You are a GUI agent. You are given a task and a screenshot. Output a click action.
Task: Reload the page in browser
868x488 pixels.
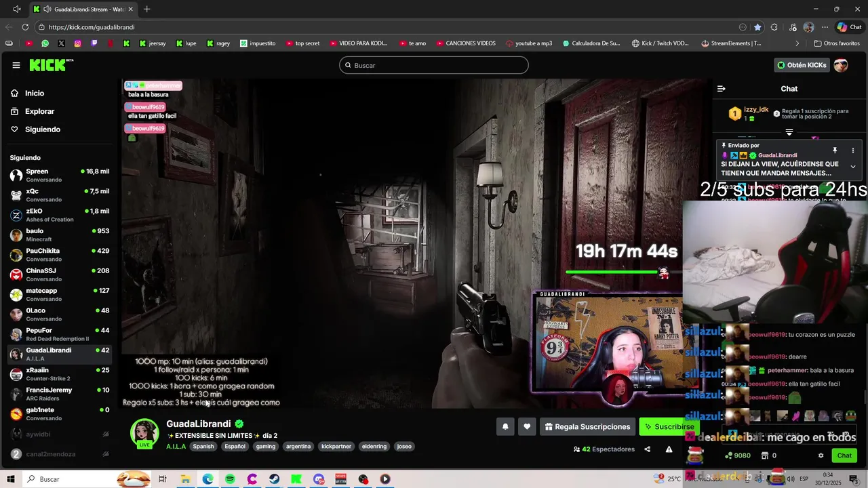[25, 27]
